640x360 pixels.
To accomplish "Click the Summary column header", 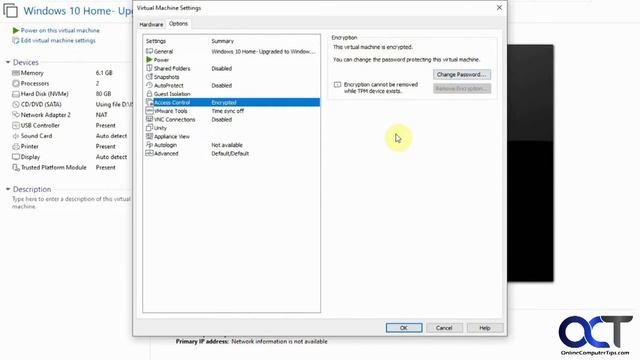I will (222, 41).
